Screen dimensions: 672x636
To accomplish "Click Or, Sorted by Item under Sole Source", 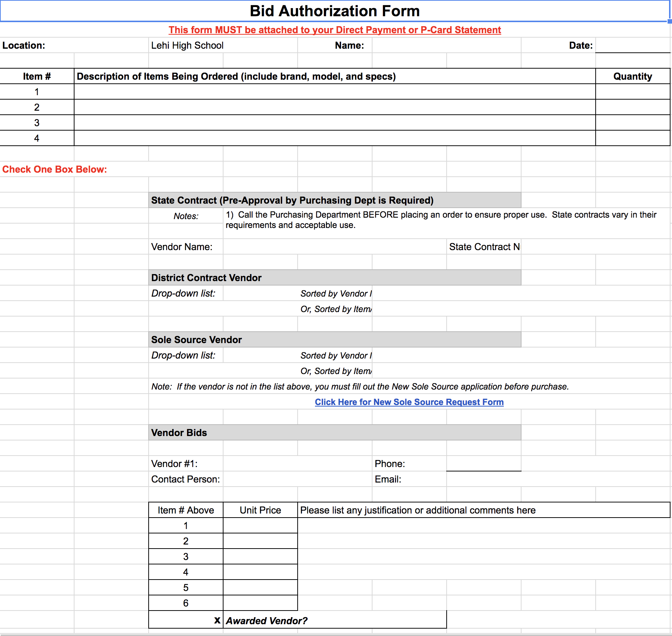I will (x=336, y=371).
